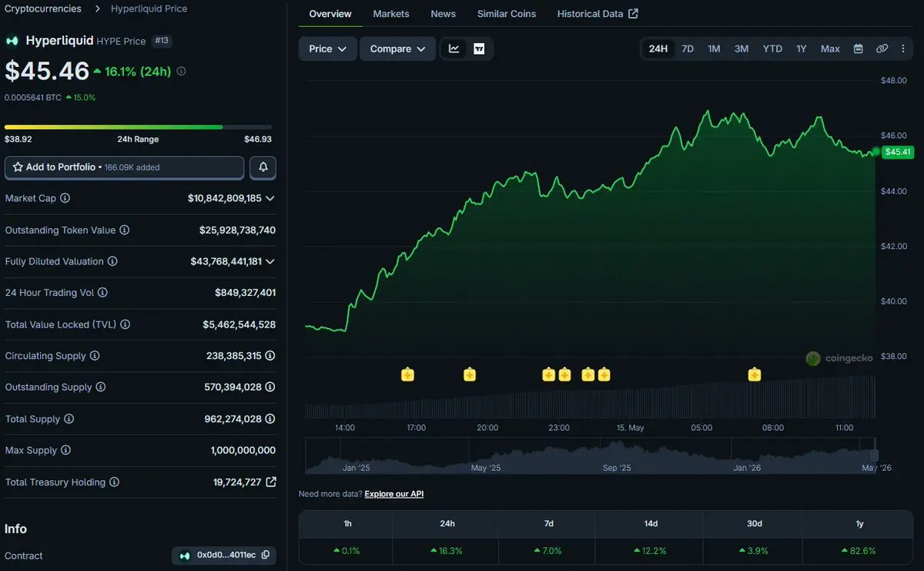The width and height of the screenshot is (924, 571).
Task: Select the 1M time range
Action: click(x=714, y=49)
